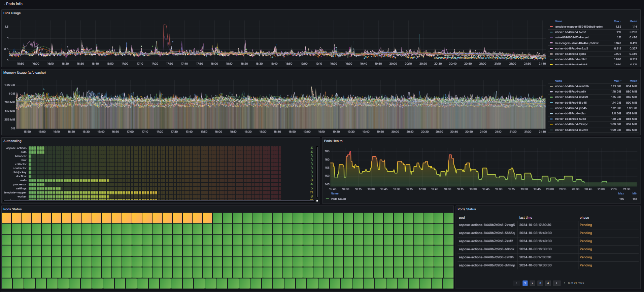The width and height of the screenshot is (644, 292).
Task: Click pod aspose-actions-8448b7d9b8-2xwg5 cell
Action: pos(487,225)
